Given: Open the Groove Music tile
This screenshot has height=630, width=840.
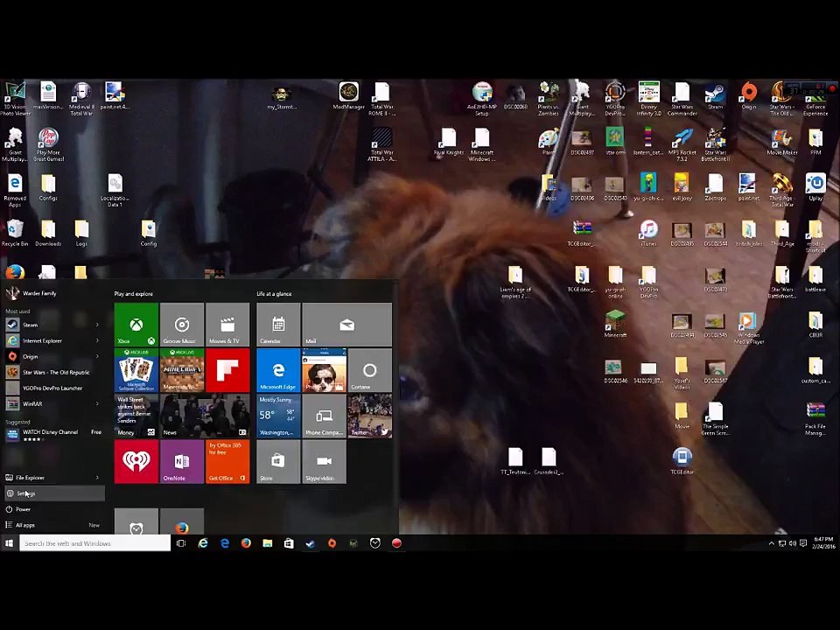Looking at the screenshot, I should [182, 324].
